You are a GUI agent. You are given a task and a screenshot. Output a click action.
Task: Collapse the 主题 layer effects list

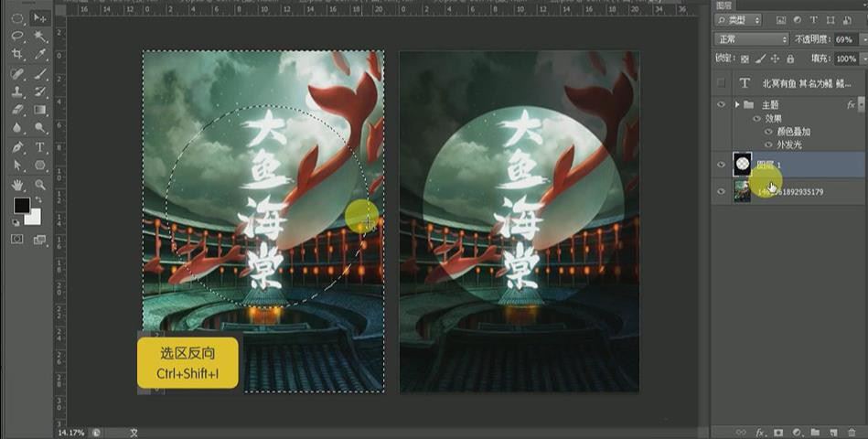[x=861, y=104]
